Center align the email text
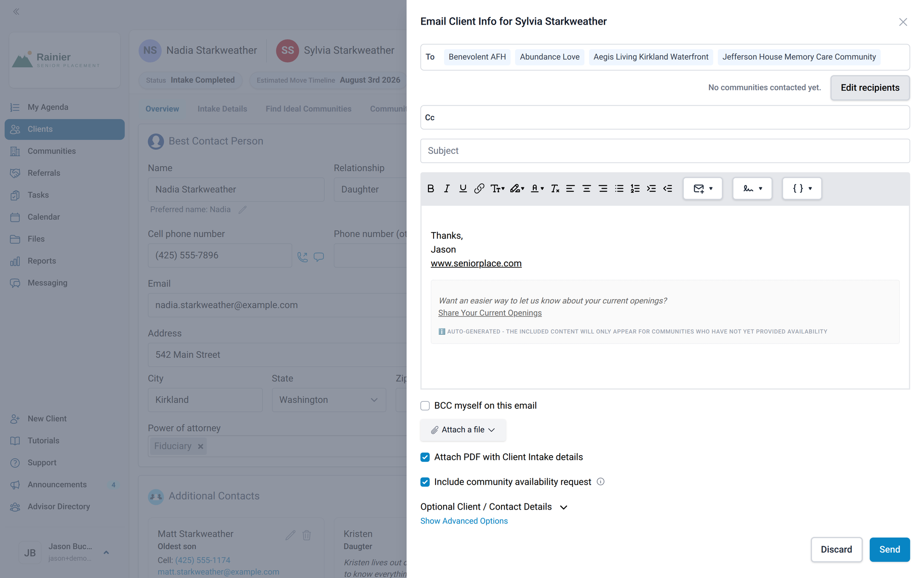 click(x=587, y=189)
